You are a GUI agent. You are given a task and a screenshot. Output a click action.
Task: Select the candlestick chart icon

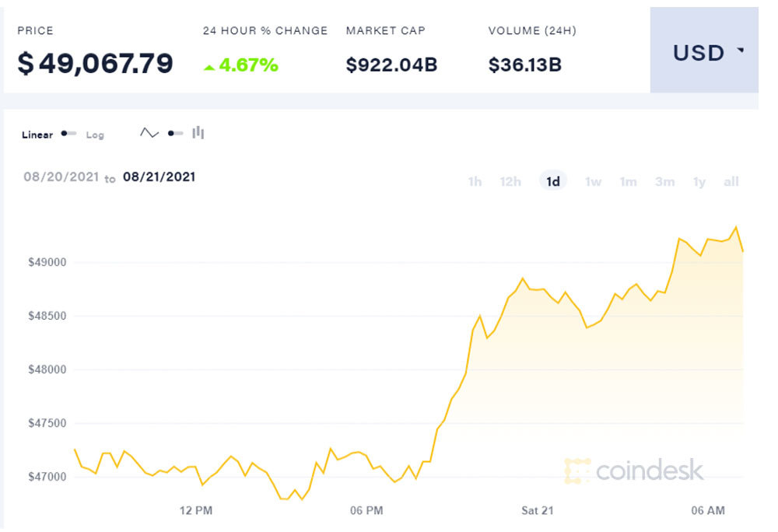198,133
